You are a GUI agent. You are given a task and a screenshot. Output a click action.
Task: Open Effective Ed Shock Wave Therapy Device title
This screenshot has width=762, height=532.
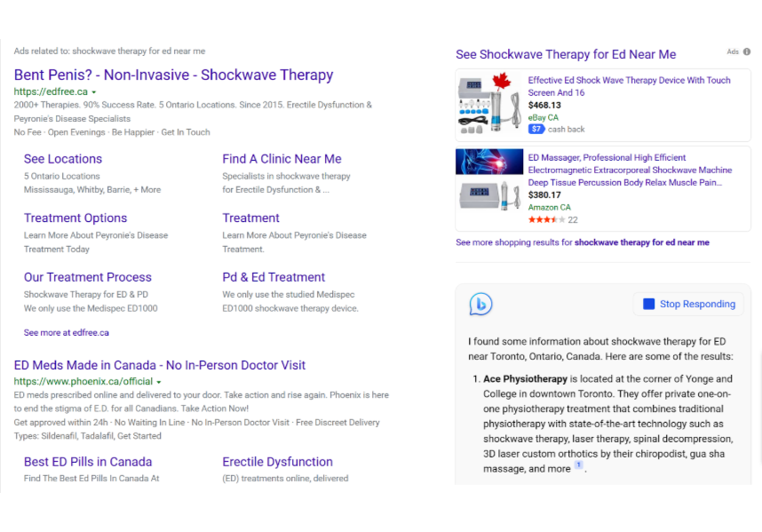click(629, 86)
